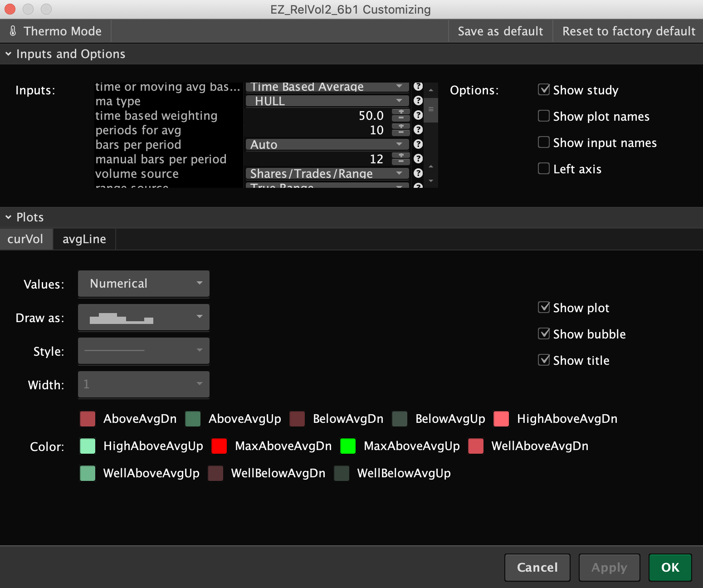Click help icon for periods for avg
The height and width of the screenshot is (588, 703).
418,130
